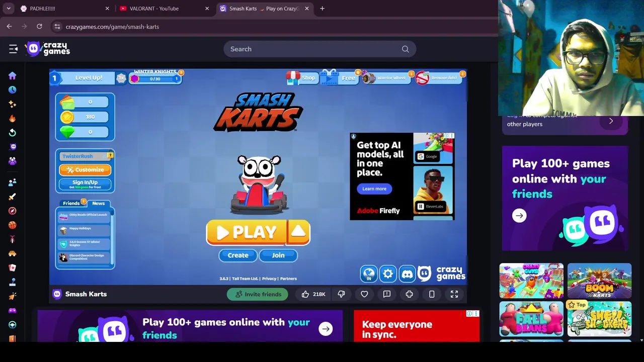The height and width of the screenshot is (362, 644).
Task: Dislike the game with thumbs down
Action: (x=341, y=294)
